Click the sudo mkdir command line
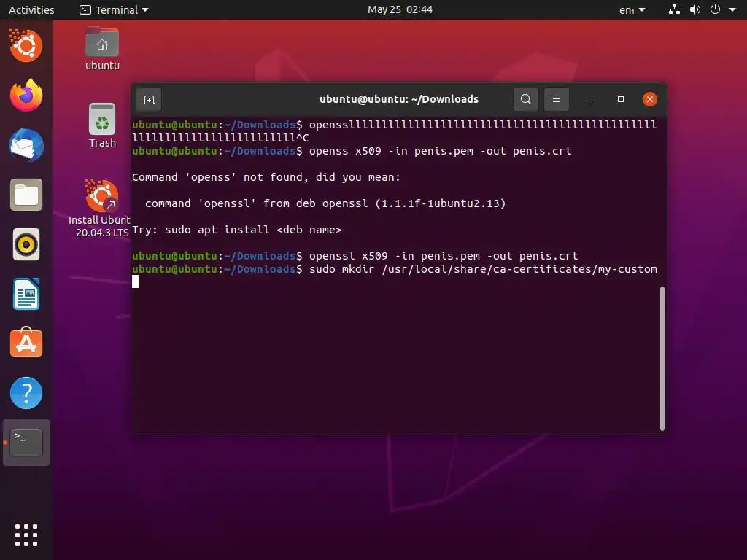Viewport: 747px width, 560px height. tap(395, 269)
